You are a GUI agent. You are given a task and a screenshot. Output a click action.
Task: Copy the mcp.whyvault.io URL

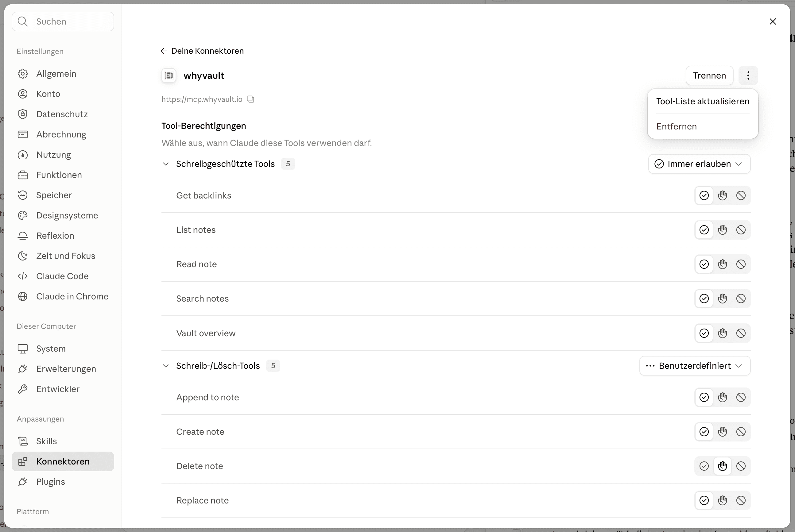(250, 99)
